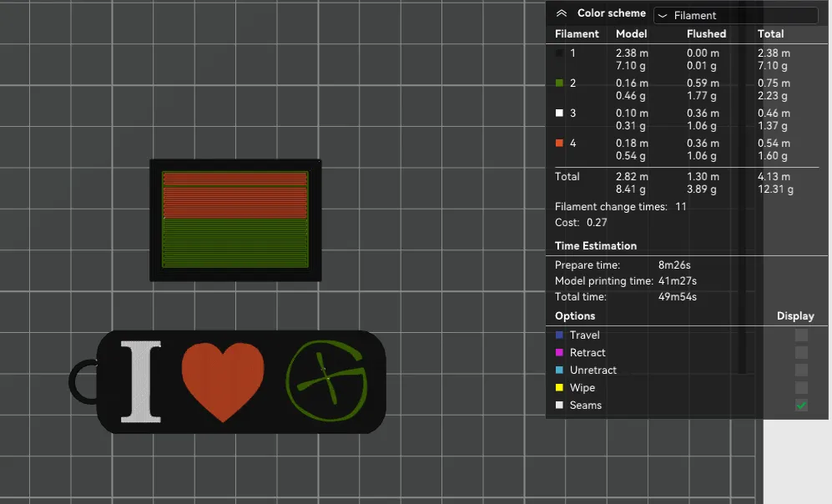The height and width of the screenshot is (504, 832).
Task: Click the Filament column header
Action: 577,34
